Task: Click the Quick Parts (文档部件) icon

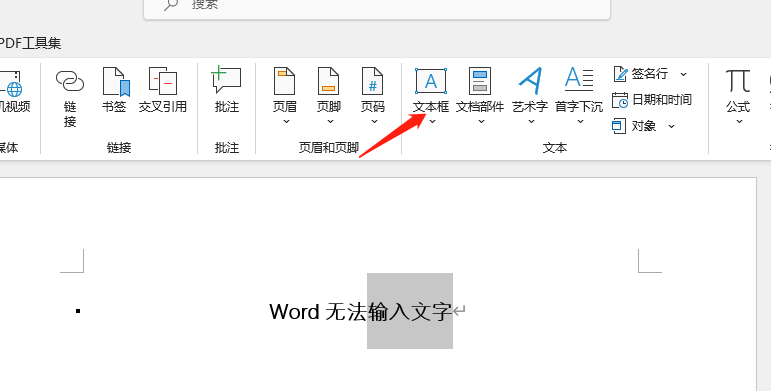Action: [480, 81]
